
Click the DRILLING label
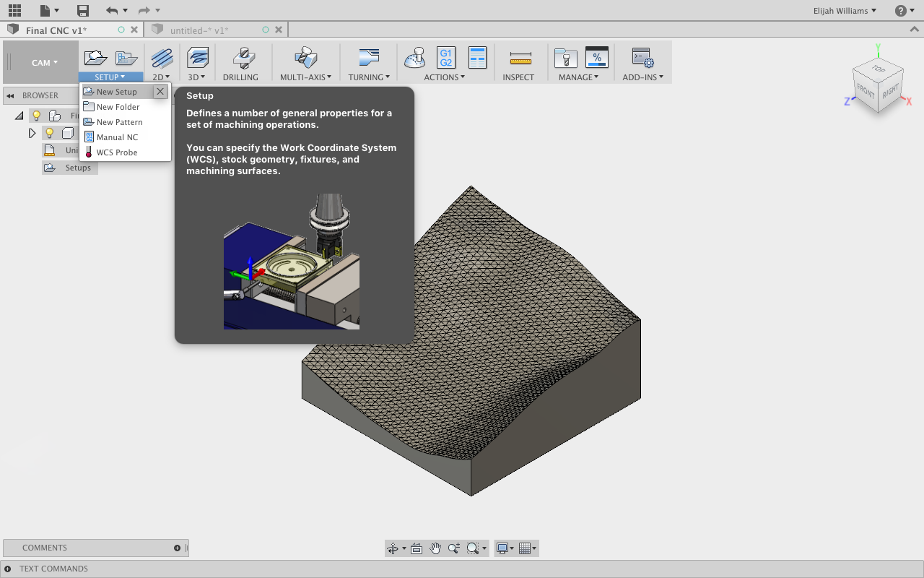point(240,77)
